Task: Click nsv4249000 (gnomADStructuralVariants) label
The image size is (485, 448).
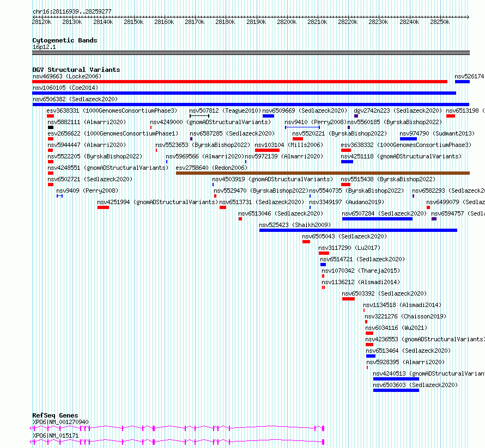Action: [x=210, y=122]
